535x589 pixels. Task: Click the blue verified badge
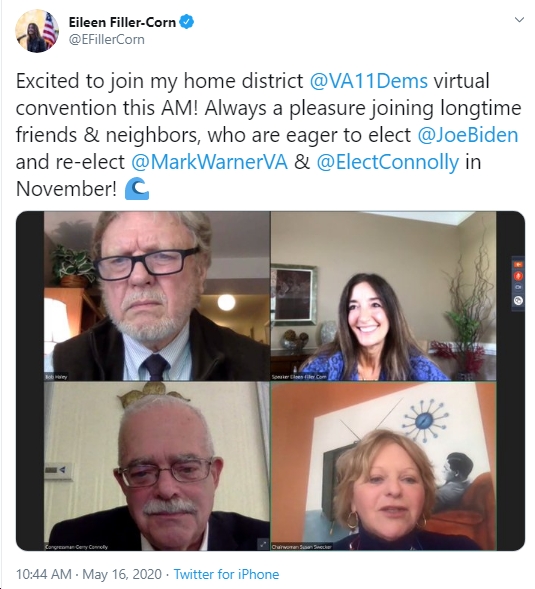[x=187, y=22]
